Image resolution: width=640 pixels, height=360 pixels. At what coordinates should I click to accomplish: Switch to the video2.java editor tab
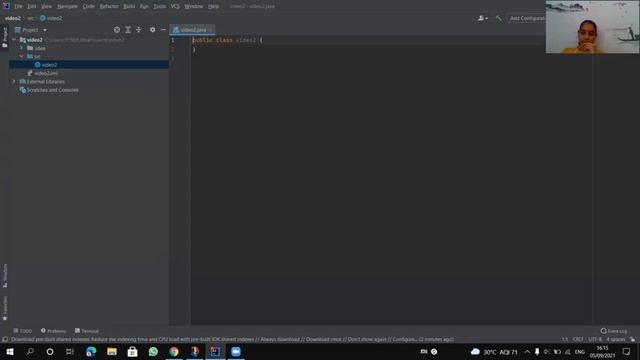(192, 30)
